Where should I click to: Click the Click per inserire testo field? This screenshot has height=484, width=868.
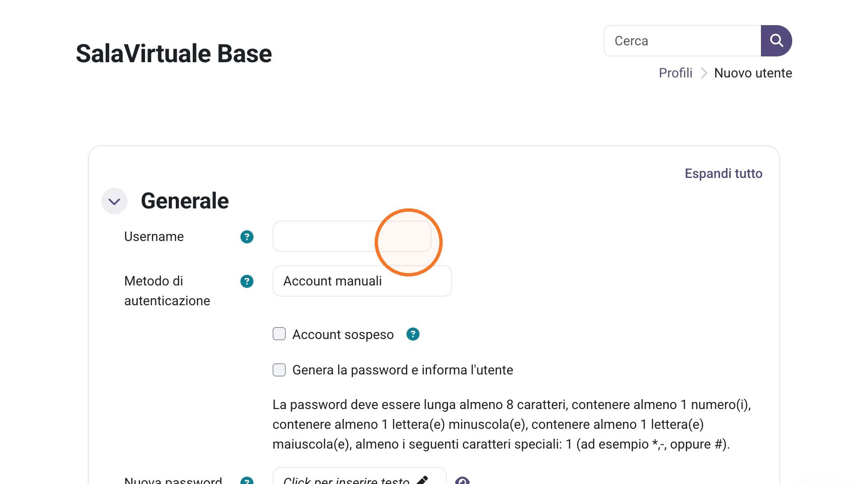pos(359,478)
